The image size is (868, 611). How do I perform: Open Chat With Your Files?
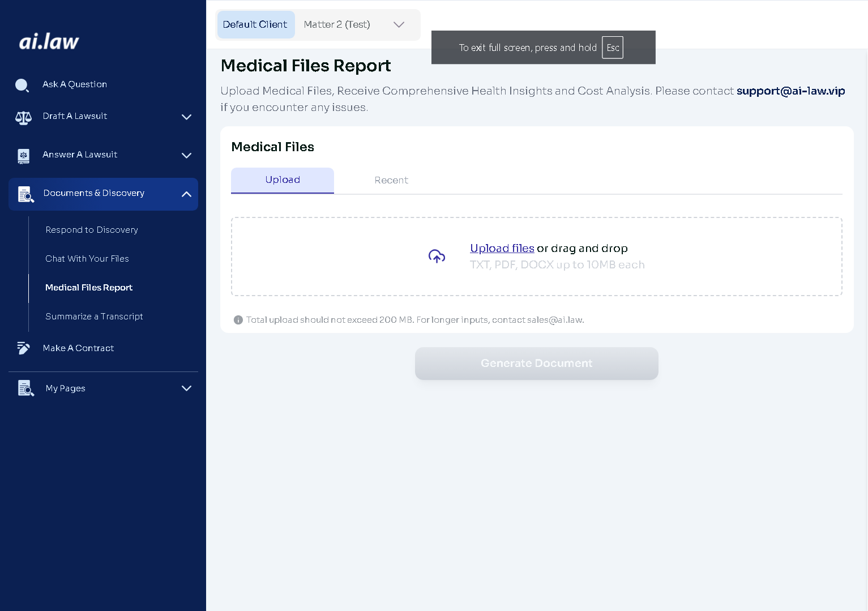pos(87,259)
